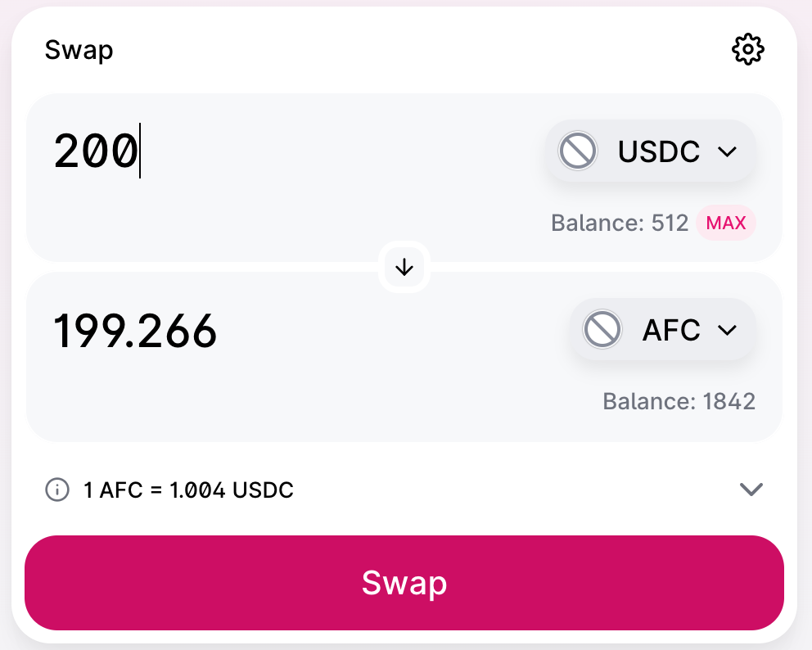Expand rate details with the chevron
The image size is (812, 650).
pyautogui.click(x=751, y=490)
